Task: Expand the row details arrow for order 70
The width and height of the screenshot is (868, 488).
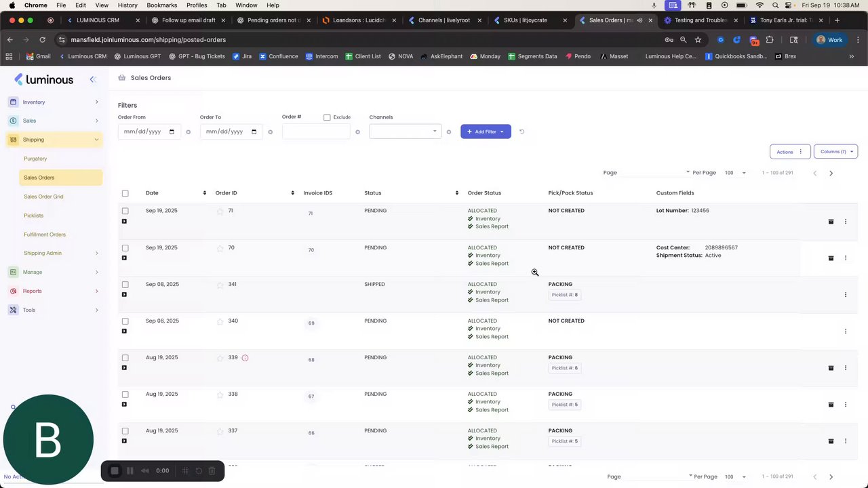Action: [x=124, y=258]
